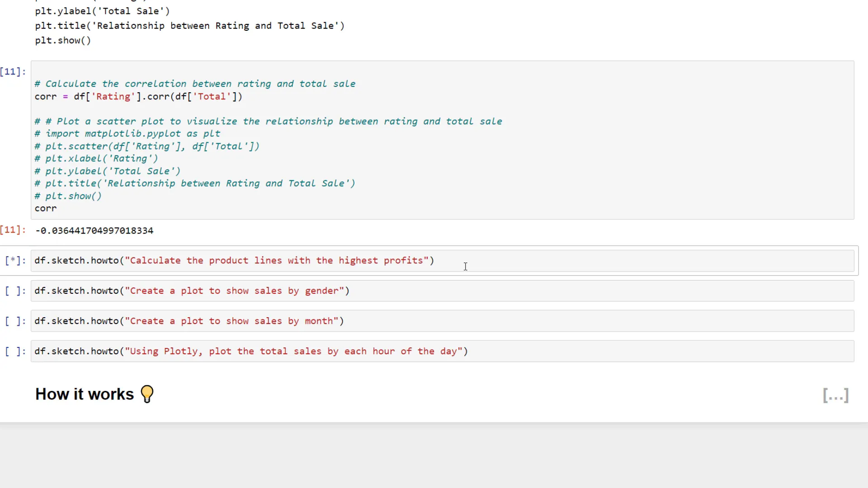
Task: Select the How it works heading
Action: pos(85,394)
